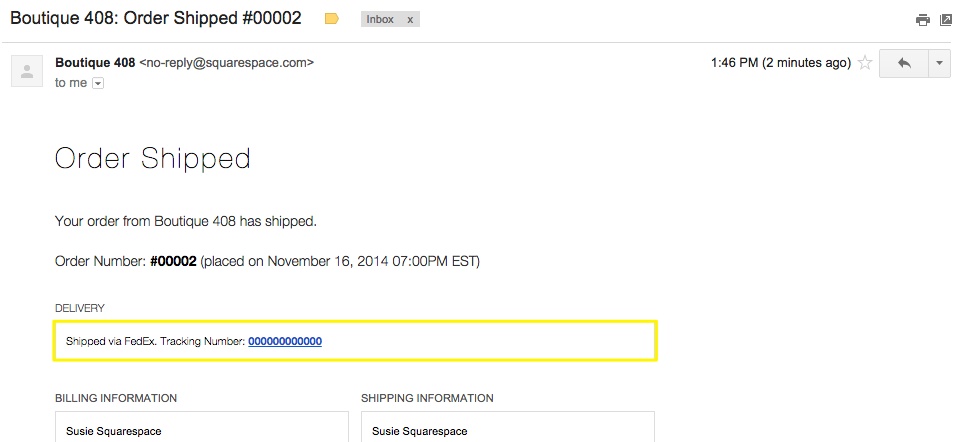Click the email subject line heading
974x442 pixels.
click(156, 18)
